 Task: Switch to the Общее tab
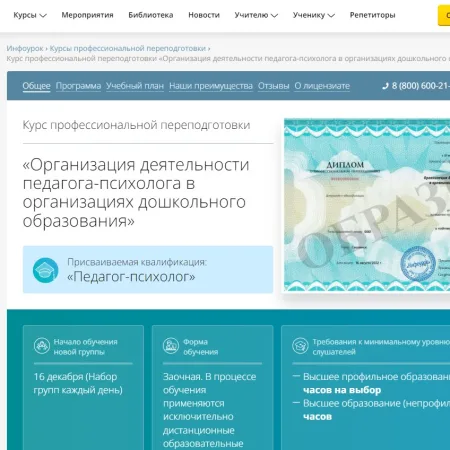pos(36,86)
